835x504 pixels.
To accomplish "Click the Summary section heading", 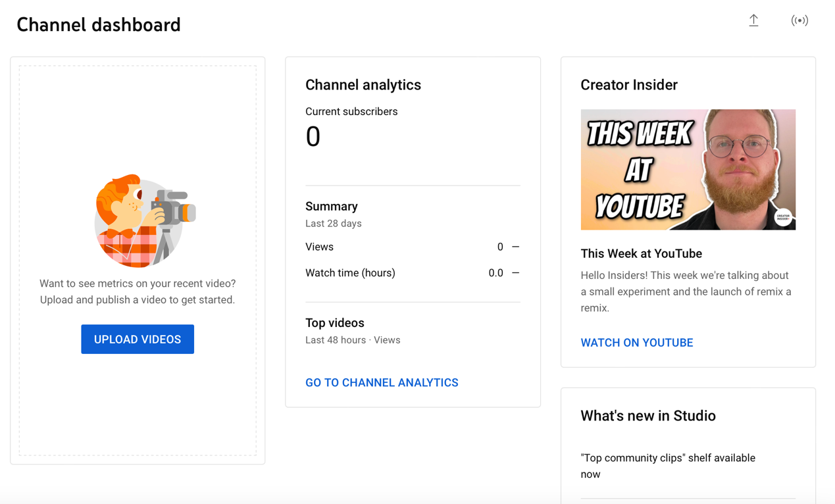I will click(x=331, y=206).
